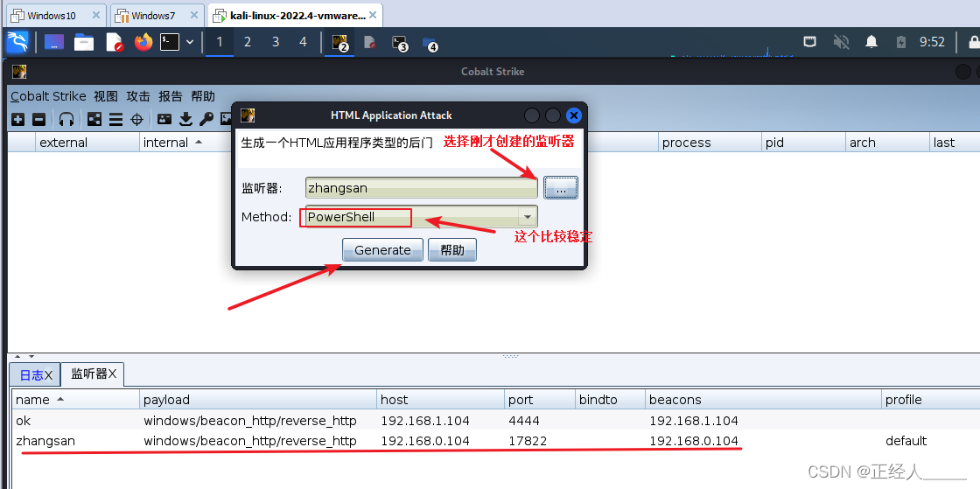Click the 帮助 button in dialog
The image size is (980, 489).
(452, 250)
